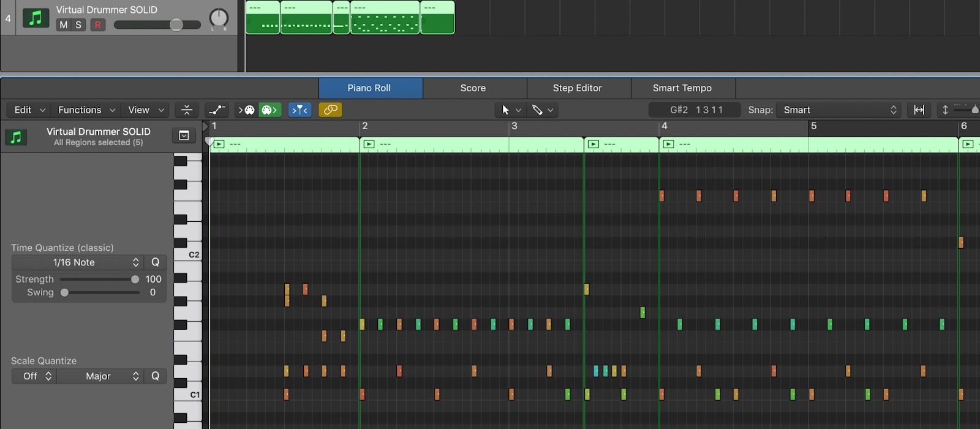980x429 pixels.
Task: Click play icon on region header at bar 4
Action: [668, 144]
